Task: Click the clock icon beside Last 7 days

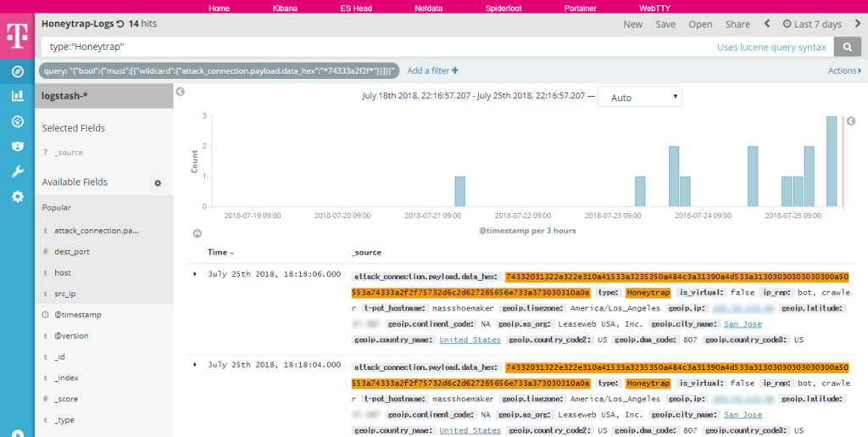Action: pos(787,24)
